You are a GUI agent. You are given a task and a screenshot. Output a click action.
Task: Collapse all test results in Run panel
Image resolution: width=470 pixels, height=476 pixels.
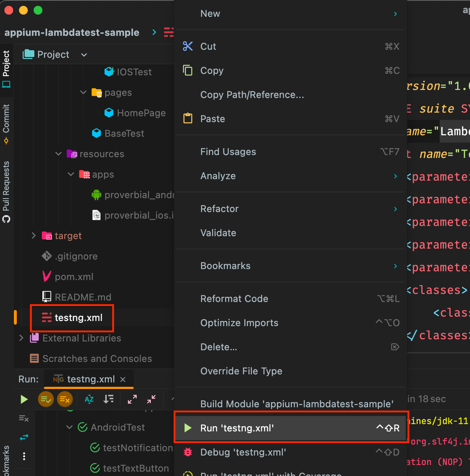[x=151, y=399]
